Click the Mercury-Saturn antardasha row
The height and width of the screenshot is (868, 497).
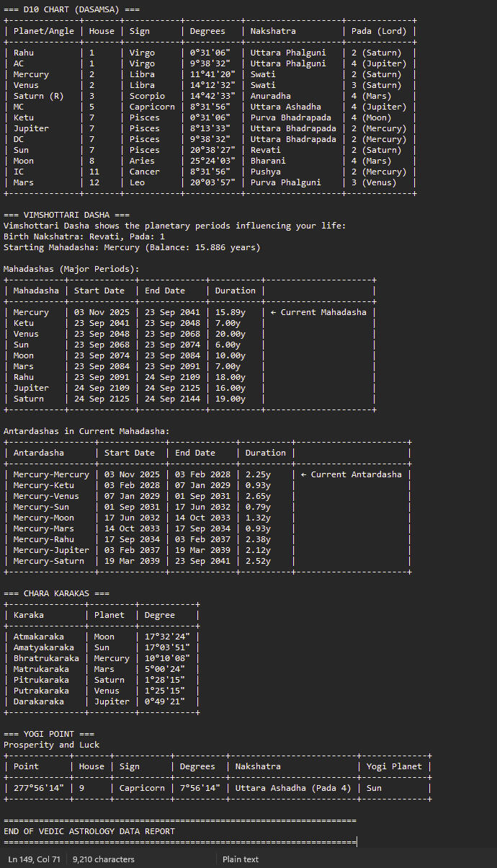(49, 561)
